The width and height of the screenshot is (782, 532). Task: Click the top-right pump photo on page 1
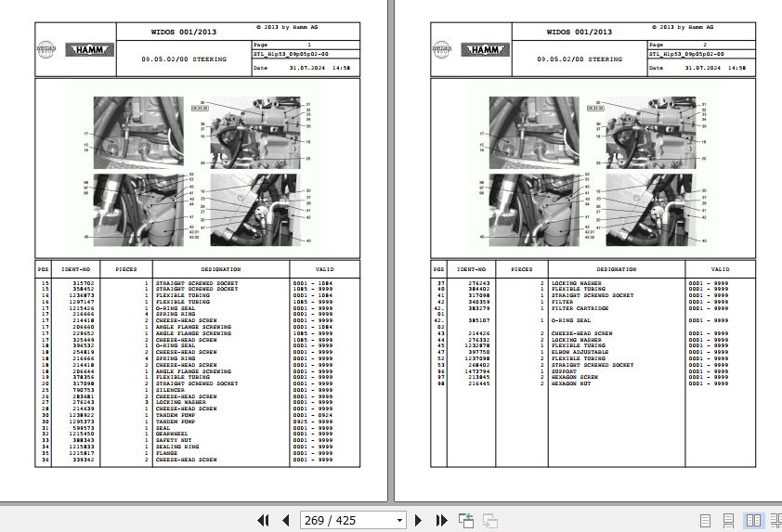coord(255,133)
